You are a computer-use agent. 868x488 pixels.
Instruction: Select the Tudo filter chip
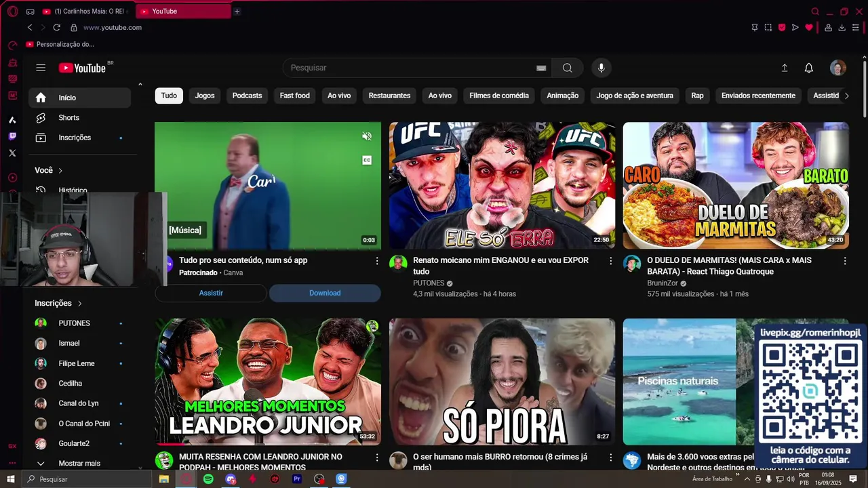pyautogui.click(x=169, y=96)
